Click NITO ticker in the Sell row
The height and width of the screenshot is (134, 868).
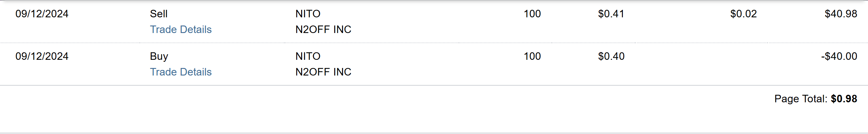coord(308,14)
